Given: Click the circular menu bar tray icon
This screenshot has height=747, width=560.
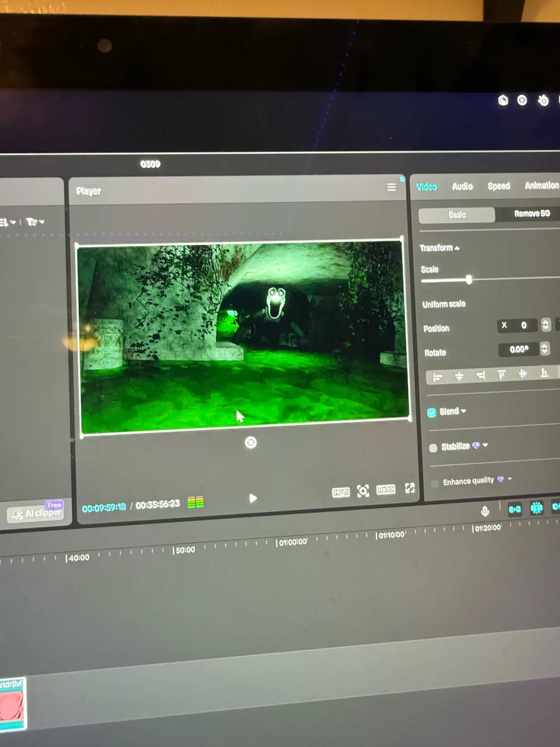Looking at the screenshot, I should [523, 100].
